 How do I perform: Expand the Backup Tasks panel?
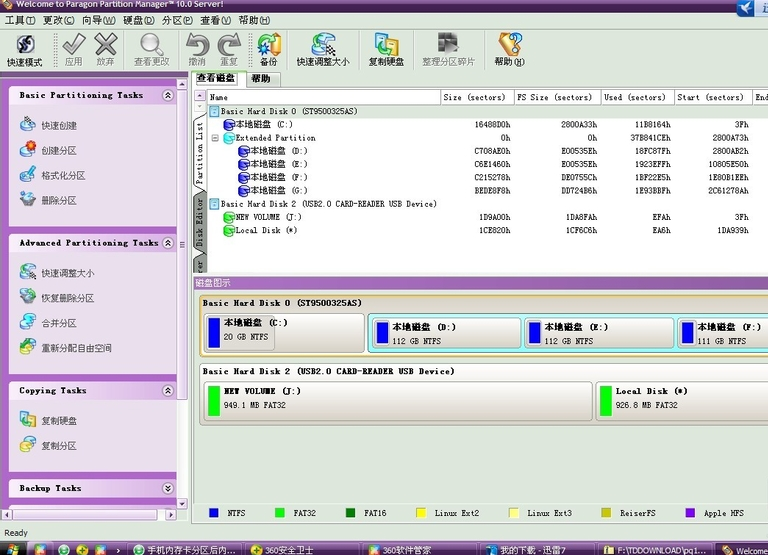[x=168, y=489]
